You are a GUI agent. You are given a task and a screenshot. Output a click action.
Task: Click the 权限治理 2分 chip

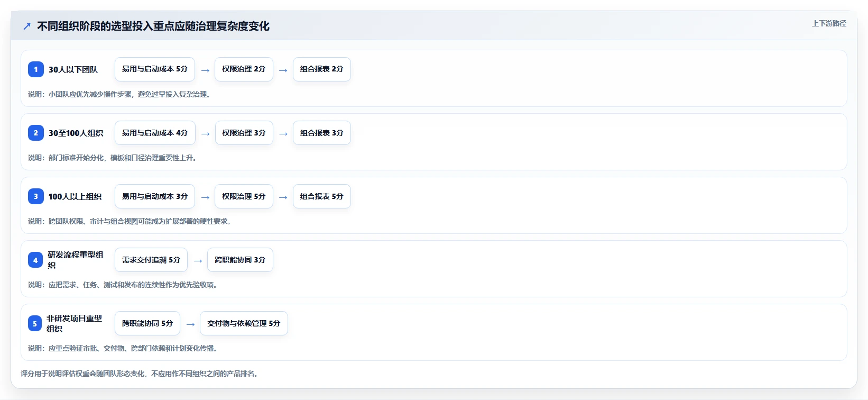pos(244,69)
